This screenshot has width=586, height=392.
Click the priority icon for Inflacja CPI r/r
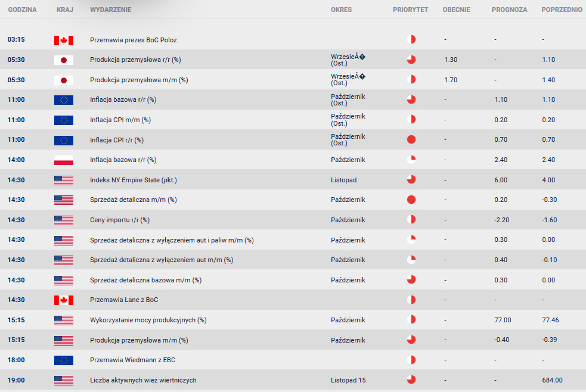(x=411, y=139)
